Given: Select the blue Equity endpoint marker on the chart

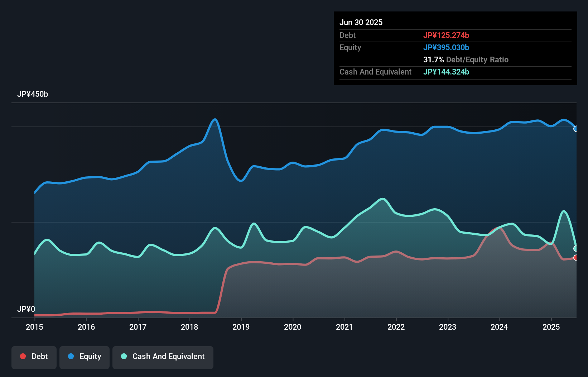Looking at the screenshot, I should pos(576,129).
